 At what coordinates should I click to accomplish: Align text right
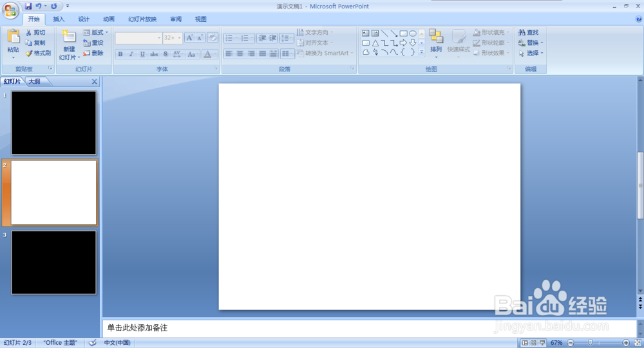(251, 53)
